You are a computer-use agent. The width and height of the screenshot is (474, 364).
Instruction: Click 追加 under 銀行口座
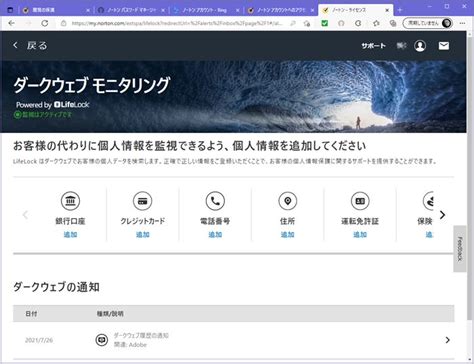(70, 234)
